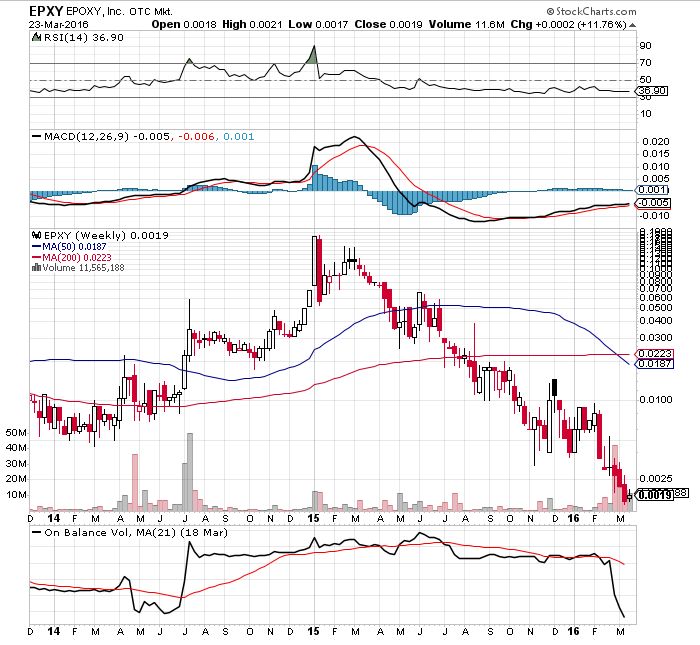Click the EPXY (Weekly) 0.0019 legend label
Screen dimensions: 700x645
tap(106, 235)
